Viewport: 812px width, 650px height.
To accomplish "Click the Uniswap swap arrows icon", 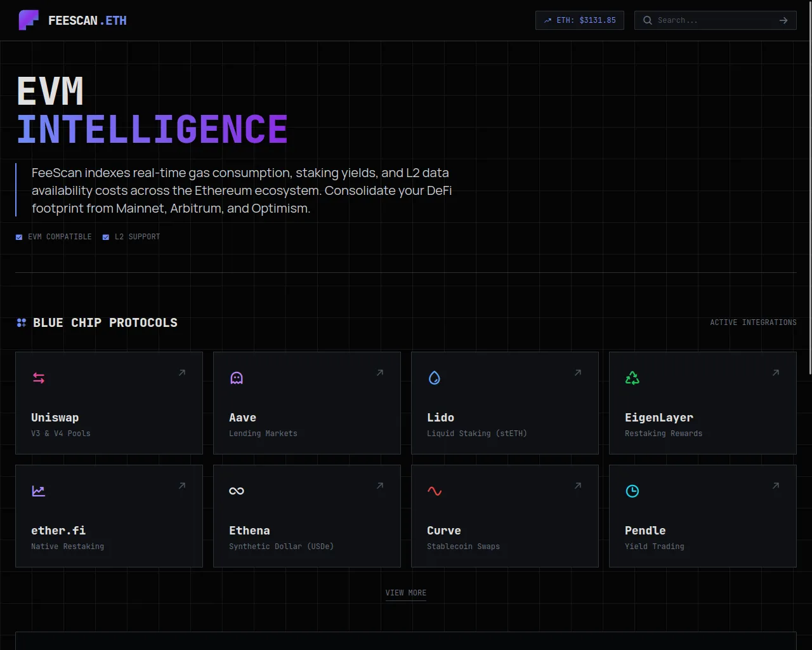I will click(39, 378).
